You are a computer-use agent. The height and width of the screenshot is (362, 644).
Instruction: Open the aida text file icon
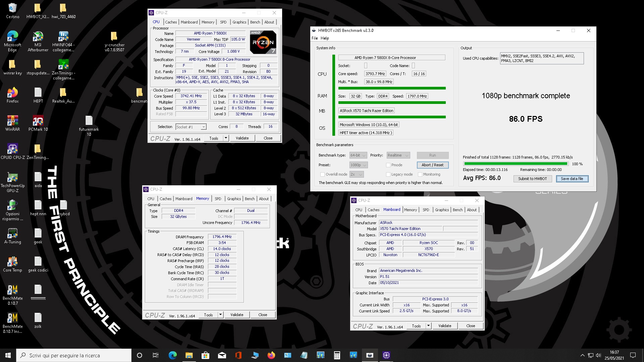(x=38, y=179)
